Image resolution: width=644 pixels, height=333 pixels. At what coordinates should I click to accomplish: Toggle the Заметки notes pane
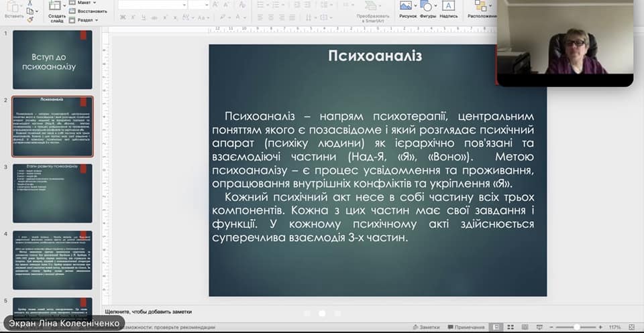click(425, 327)
